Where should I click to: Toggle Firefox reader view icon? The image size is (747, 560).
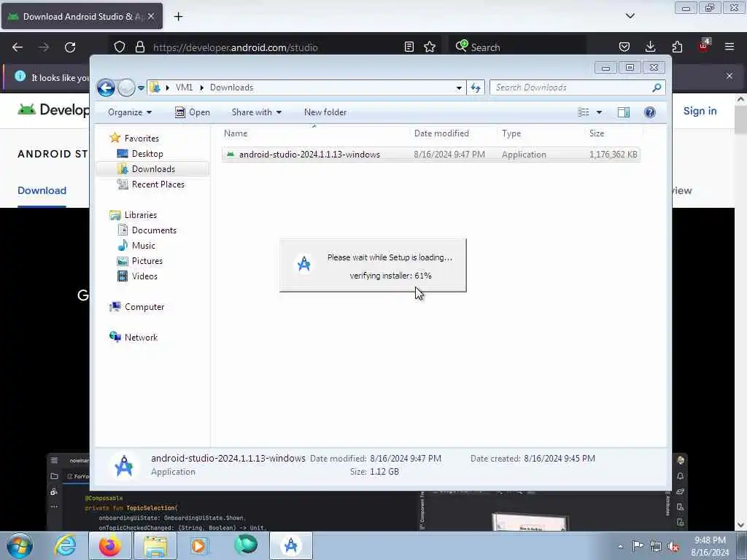409,47
